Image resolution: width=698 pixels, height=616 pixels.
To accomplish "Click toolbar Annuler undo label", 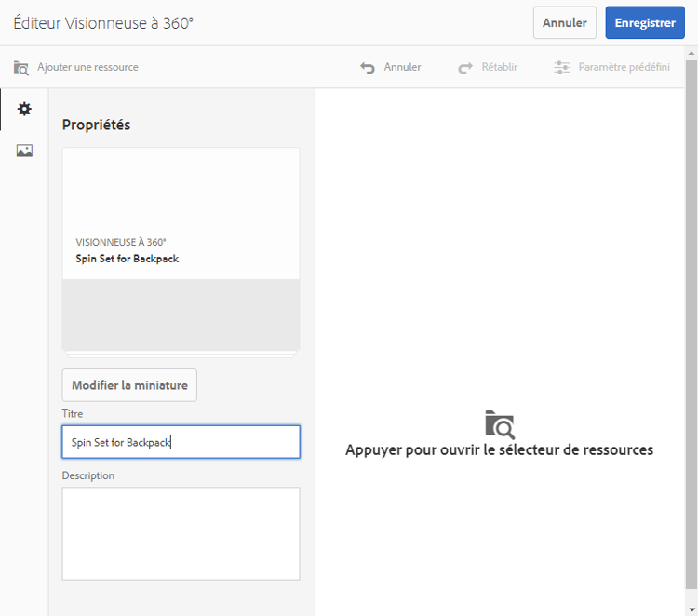I will click(402, 67).
